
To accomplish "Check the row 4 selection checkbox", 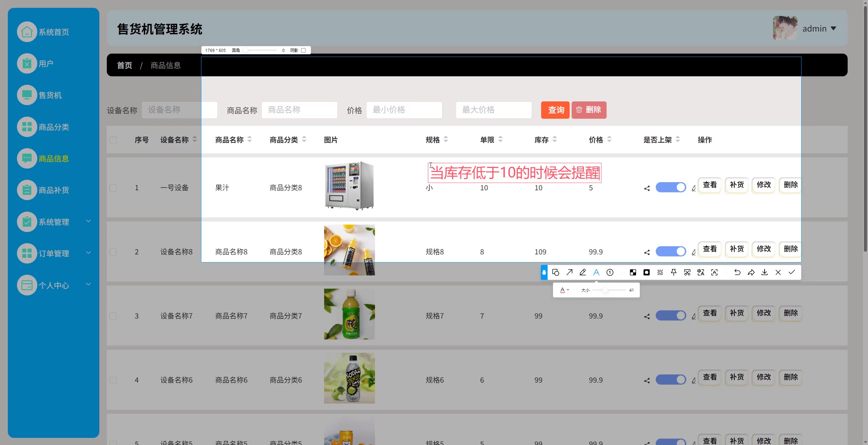I will 113,380.
